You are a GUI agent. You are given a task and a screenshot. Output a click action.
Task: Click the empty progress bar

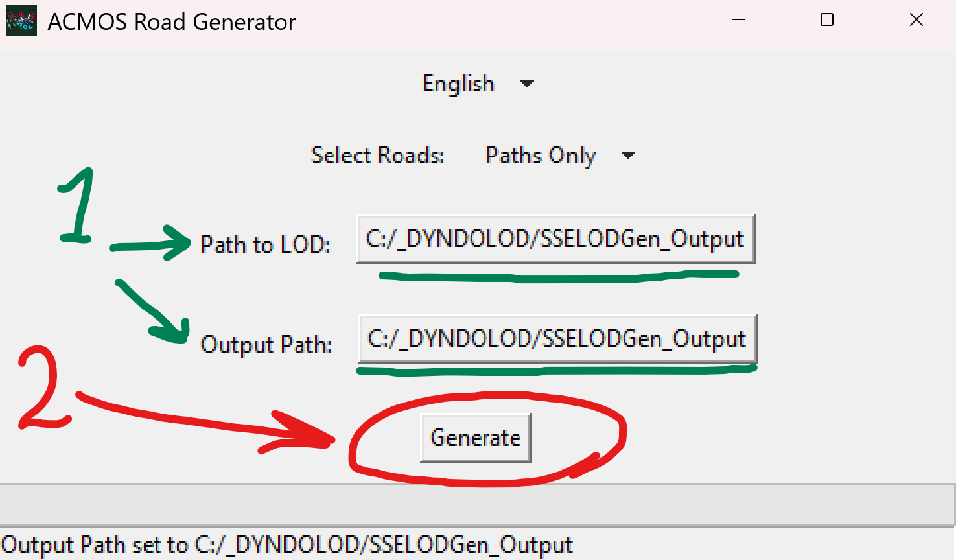point(477,504)
